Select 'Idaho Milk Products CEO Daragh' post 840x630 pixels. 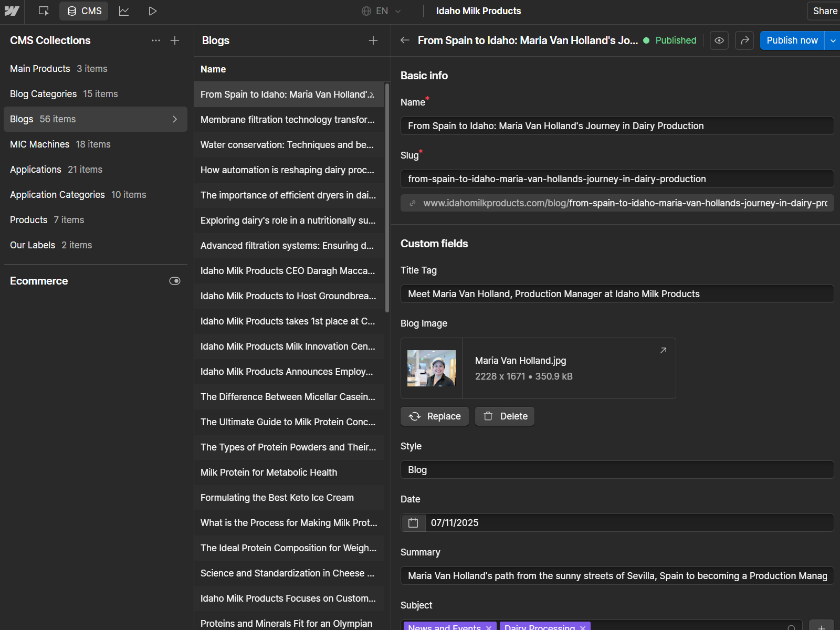[x=289, y=271]
